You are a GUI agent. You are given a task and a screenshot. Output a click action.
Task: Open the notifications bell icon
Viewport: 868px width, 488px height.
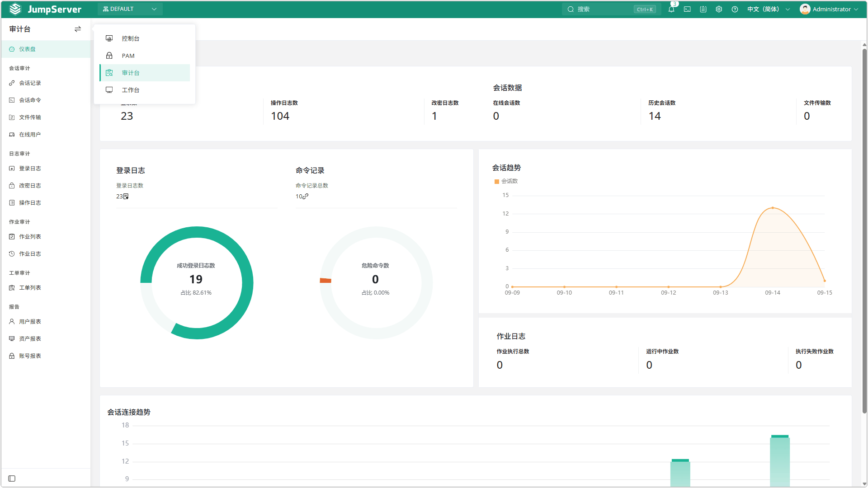click(x=671, y=9)
